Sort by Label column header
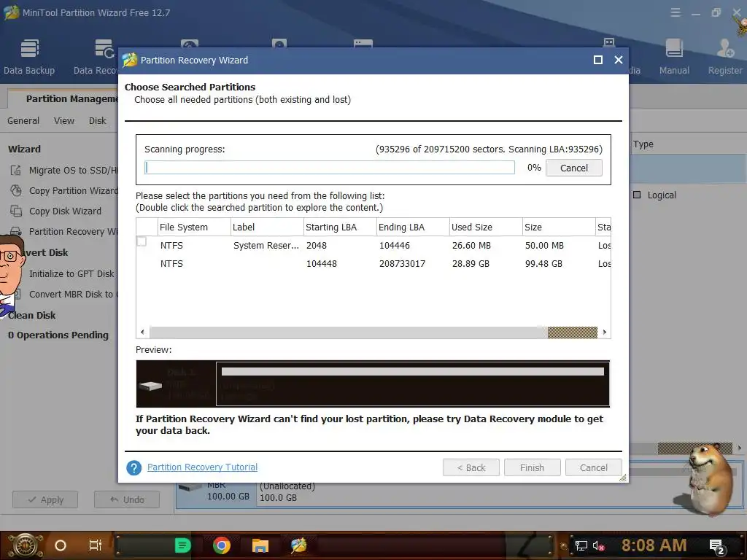 coord(267,227)
